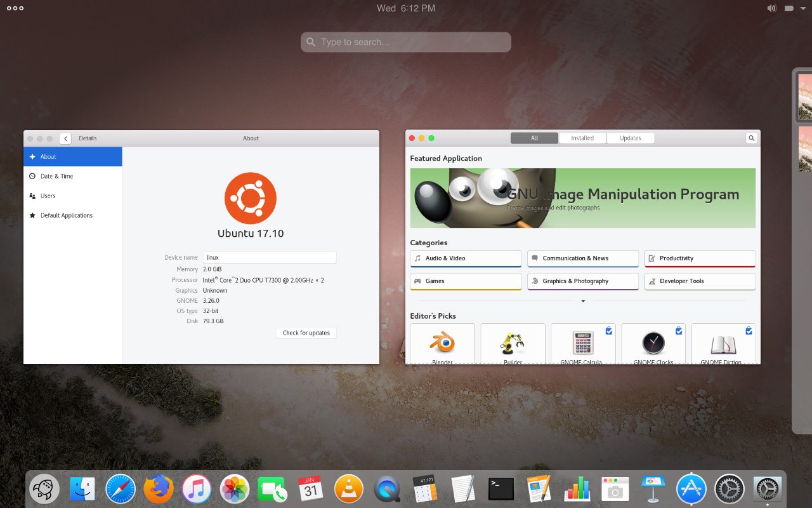The width and height of the screenshot is (812, 508).
Task: Select the top workspace thumbnail on right
Action: 805,97
